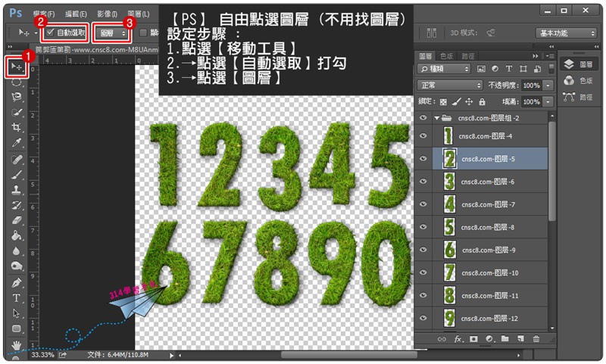Create a new group folder icon
The image size is (606, 364).
pos(504,338)
